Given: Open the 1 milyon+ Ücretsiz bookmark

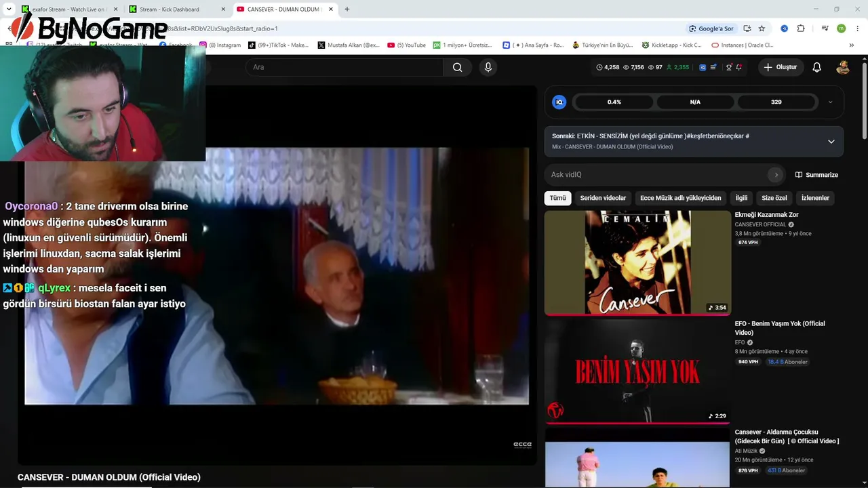Looking at the screenshot, I should (463, 45).
